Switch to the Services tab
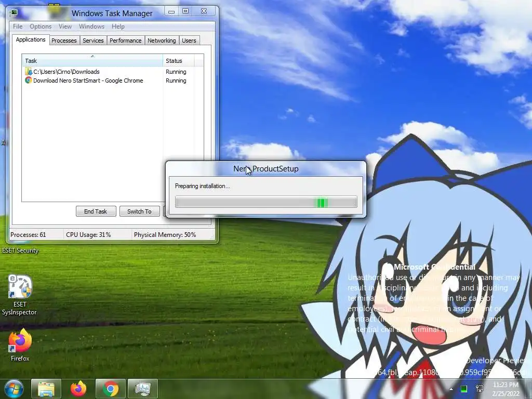This screenshot has height=399, width=532. [x=93, y=41]
